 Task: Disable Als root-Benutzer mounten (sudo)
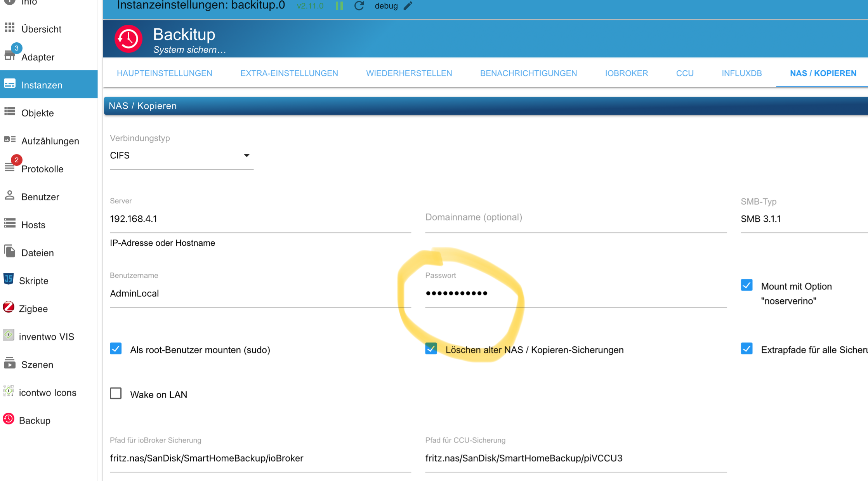pos(116,349)
